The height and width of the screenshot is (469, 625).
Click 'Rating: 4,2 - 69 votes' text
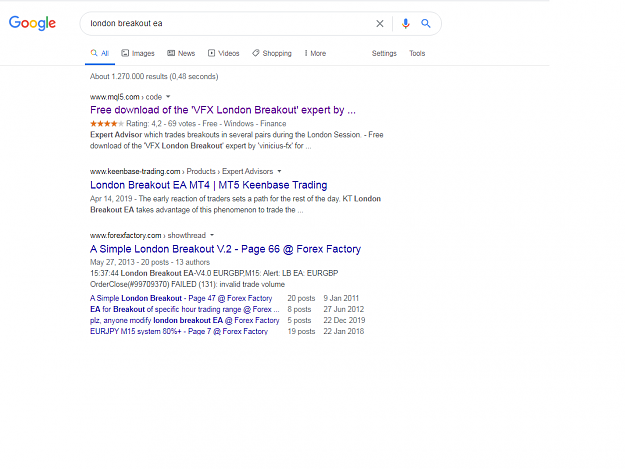161,124
